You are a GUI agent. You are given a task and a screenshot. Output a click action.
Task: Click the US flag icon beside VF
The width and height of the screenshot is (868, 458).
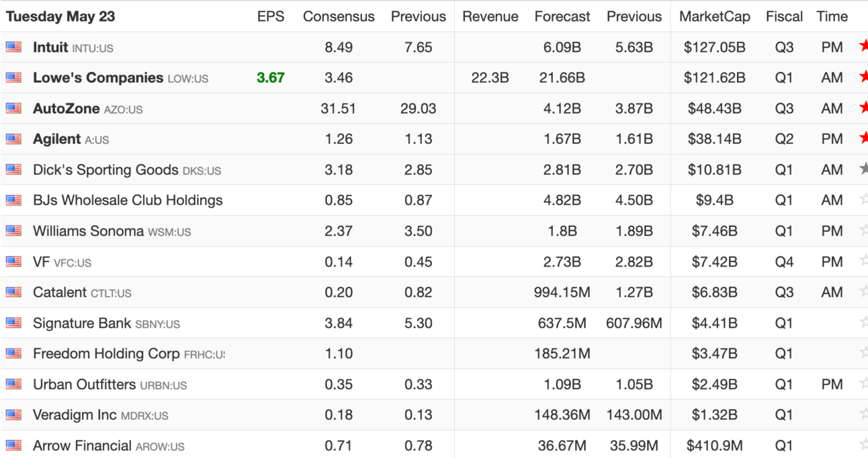click(13, 262)
